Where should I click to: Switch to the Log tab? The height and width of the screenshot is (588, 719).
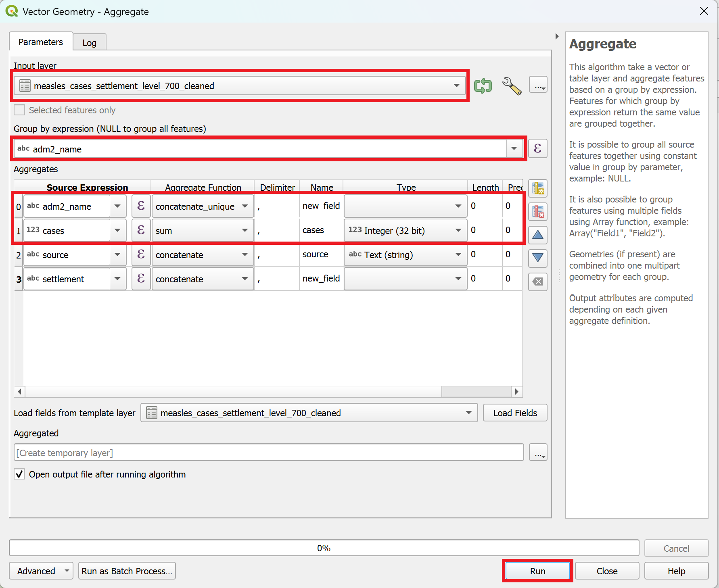(89, 43)
